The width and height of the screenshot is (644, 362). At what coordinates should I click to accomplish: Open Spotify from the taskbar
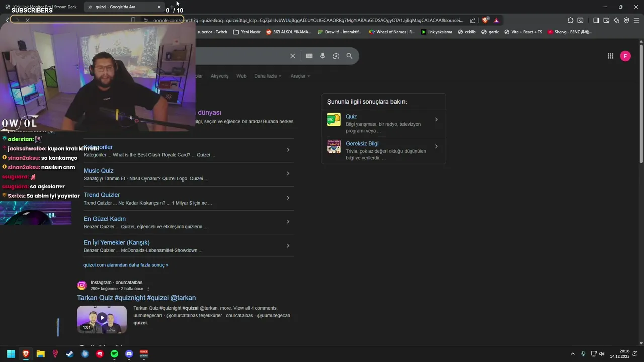pyautogui.click(x=114, y=354)
